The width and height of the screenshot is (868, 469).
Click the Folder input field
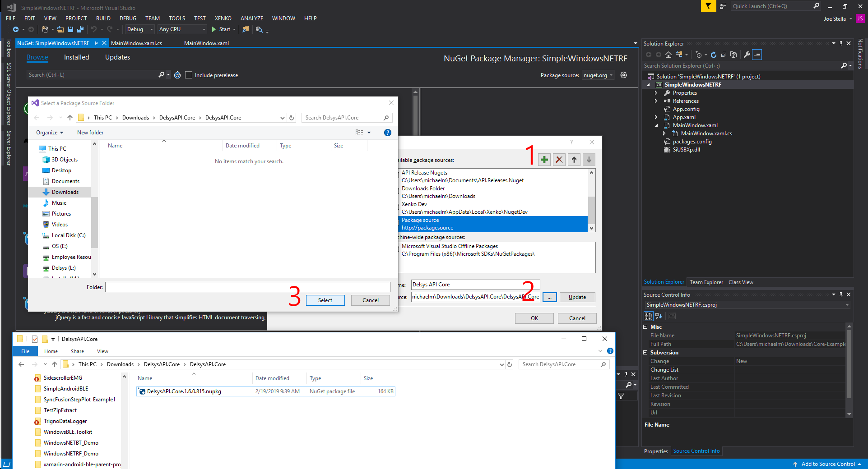point(248,287)
